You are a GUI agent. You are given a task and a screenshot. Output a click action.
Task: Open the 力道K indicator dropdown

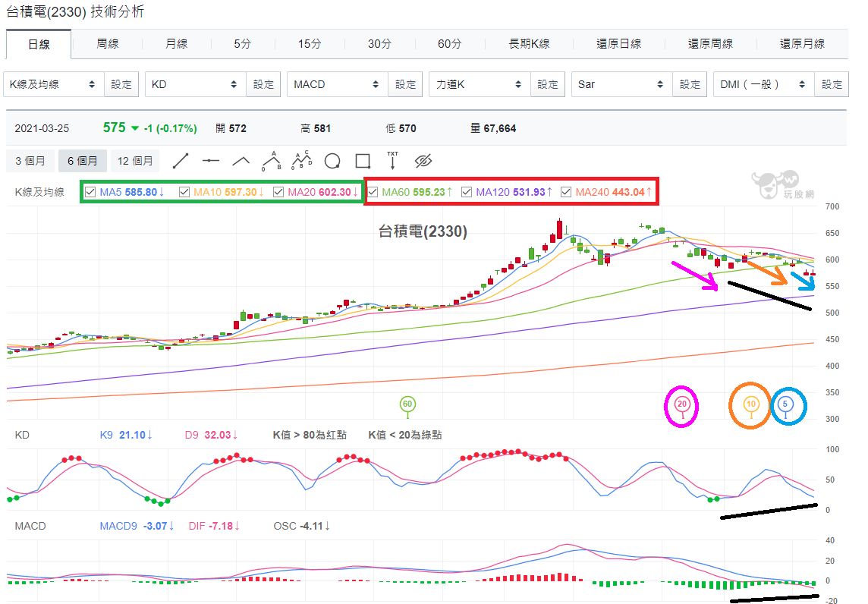(480, 84)
